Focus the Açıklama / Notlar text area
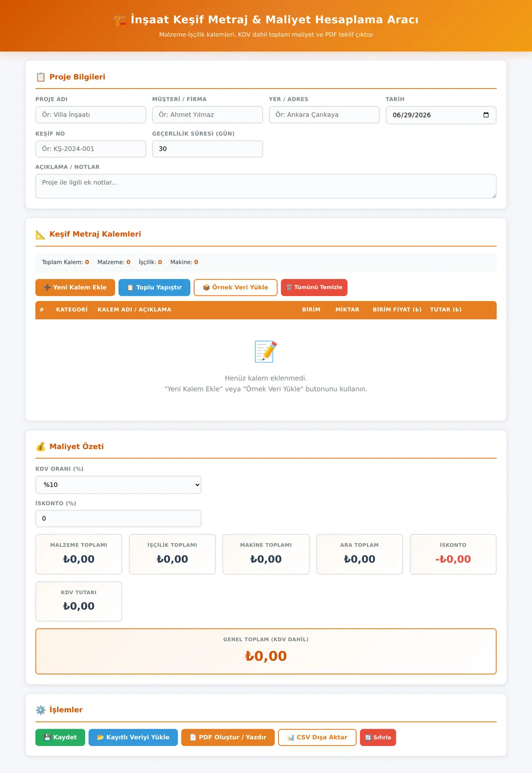532x773 pixels. click(x=266, y=186)
